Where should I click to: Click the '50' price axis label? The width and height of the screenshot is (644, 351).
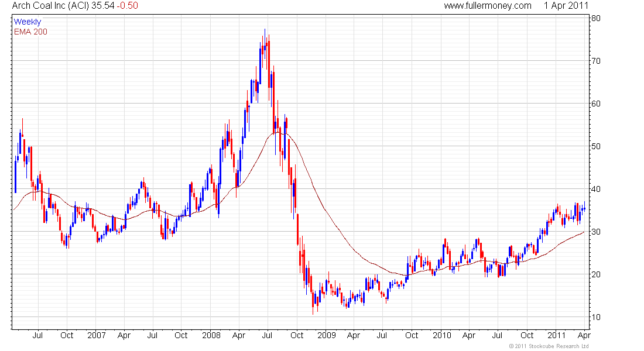coord(595,146)
